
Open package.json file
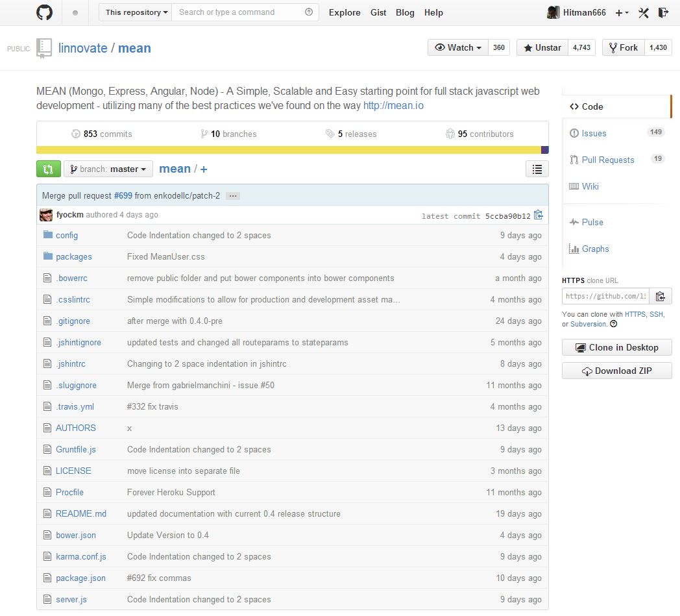coord(80,578)
